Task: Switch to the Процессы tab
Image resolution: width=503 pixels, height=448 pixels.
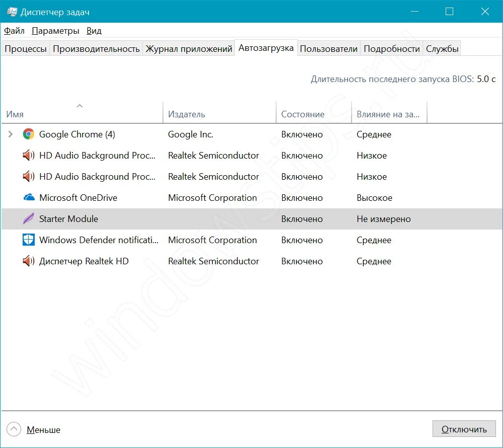Action: [x=26, y=49]
